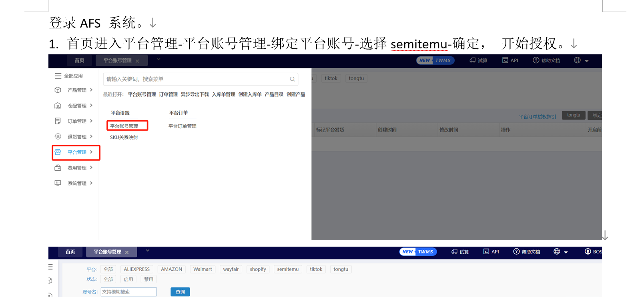644x297 pixels.
Task: Open API in the lower screenshot's top bar
Action: click(491, 252)
